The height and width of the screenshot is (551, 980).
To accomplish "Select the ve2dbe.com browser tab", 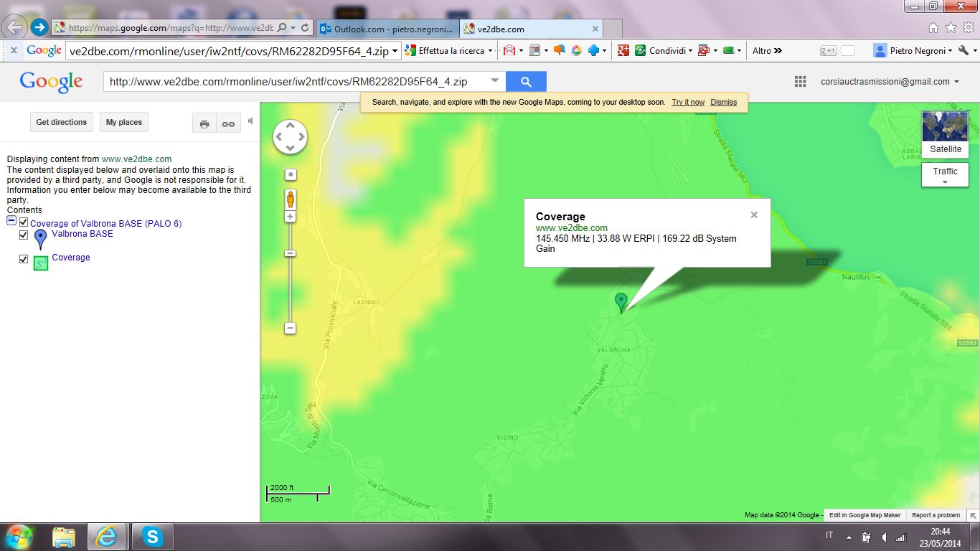I will tap(530, 29).
